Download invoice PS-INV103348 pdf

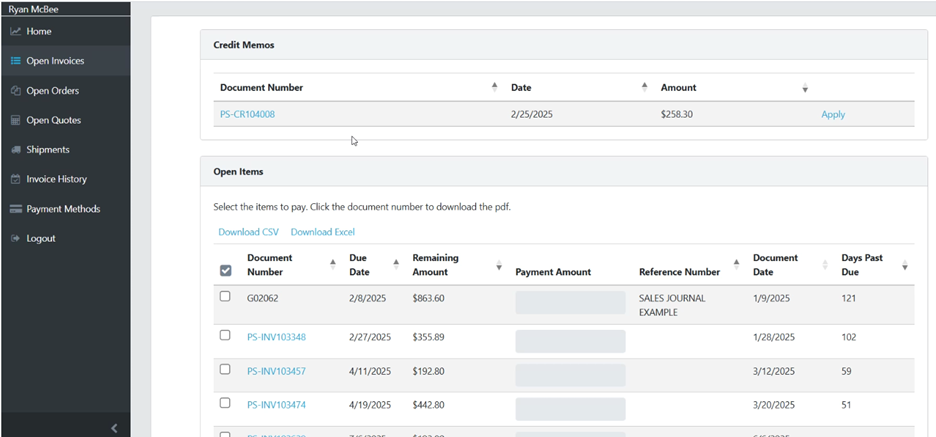pyautogui.click(x=276, y=337)
